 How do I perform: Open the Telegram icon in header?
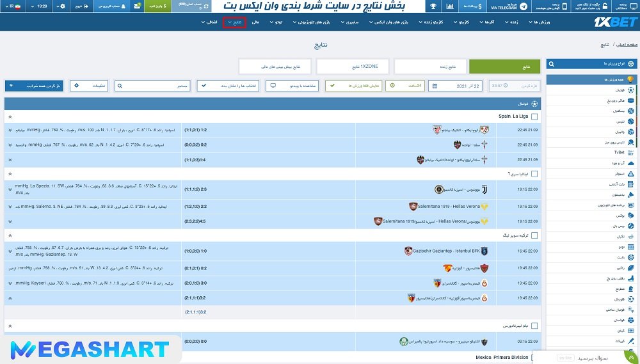point(524,6)
